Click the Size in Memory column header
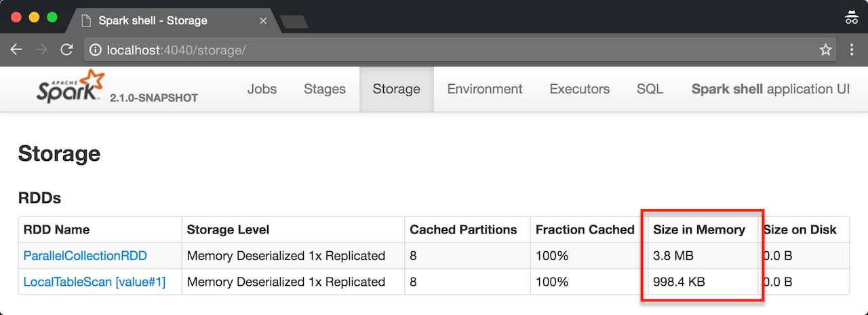Screen dimensions: 868x315 pyautogui.click(x=698, y=229)
